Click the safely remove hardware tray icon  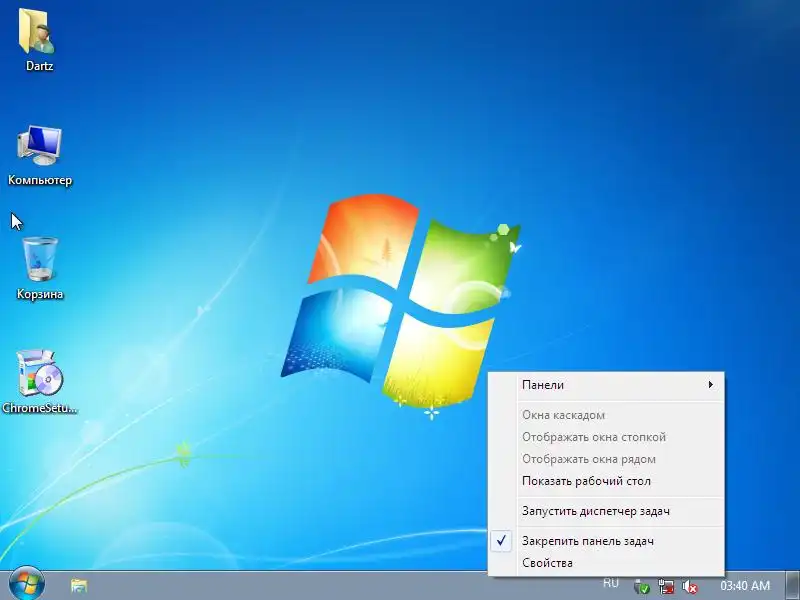click(x=642, y=587)
